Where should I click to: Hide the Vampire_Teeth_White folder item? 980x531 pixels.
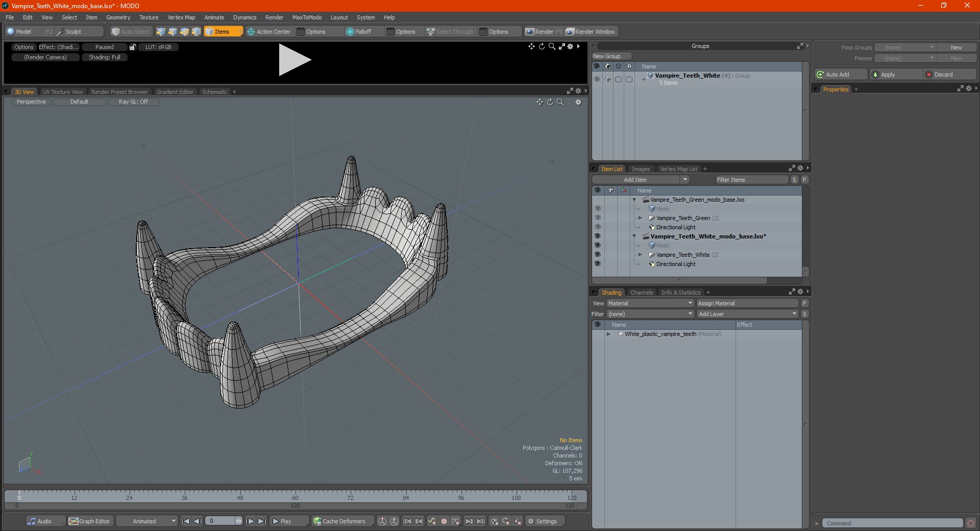pyautogui.click(x=598, y=255)
